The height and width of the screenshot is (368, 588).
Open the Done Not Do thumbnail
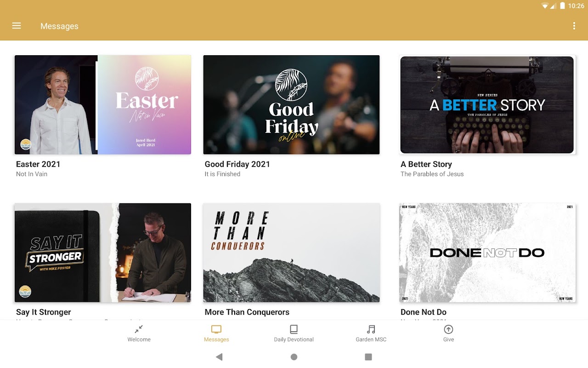pos(487,253)
